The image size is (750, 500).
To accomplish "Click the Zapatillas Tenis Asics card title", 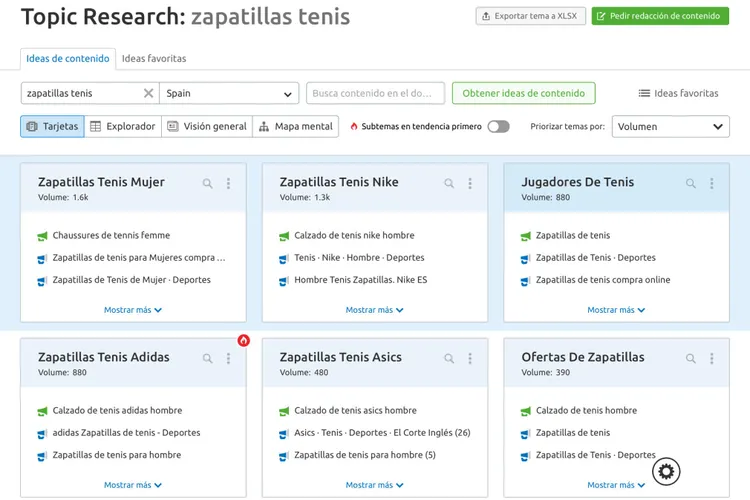I will pyautogui.click(x=341, y=357).
